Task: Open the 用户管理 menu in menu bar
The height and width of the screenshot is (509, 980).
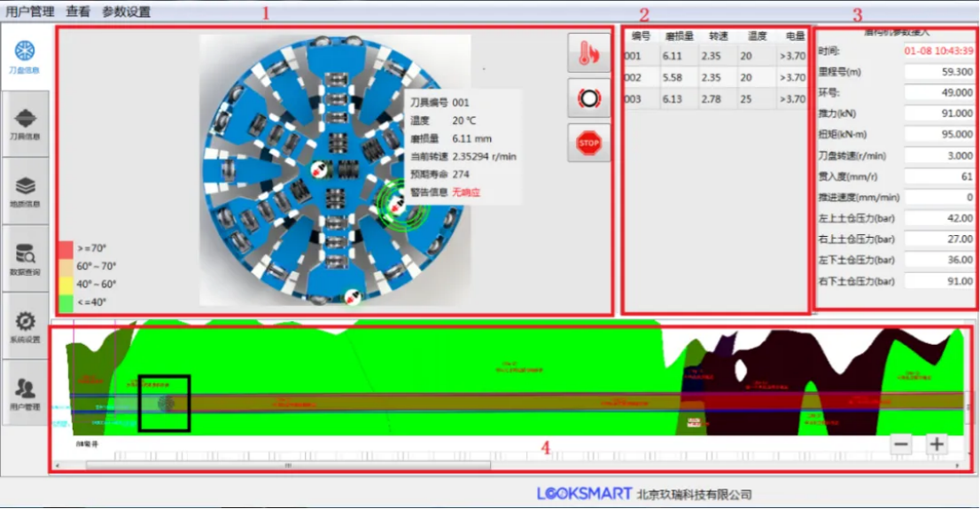Action: click(30, 12)
